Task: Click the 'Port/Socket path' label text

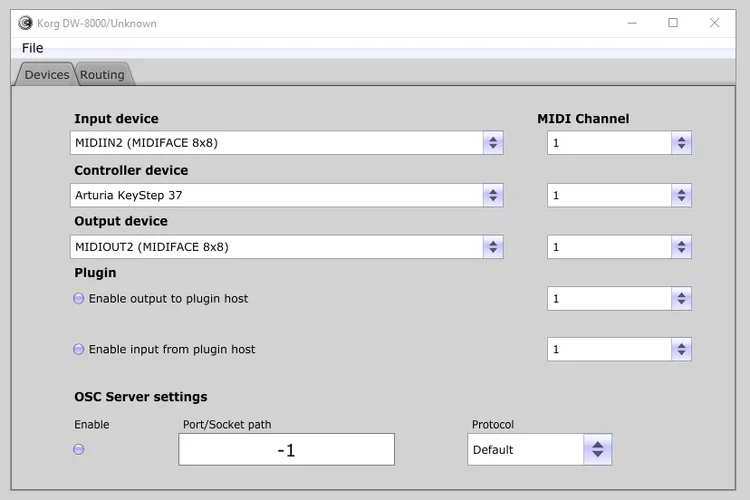Action: [x=227, y=424]
